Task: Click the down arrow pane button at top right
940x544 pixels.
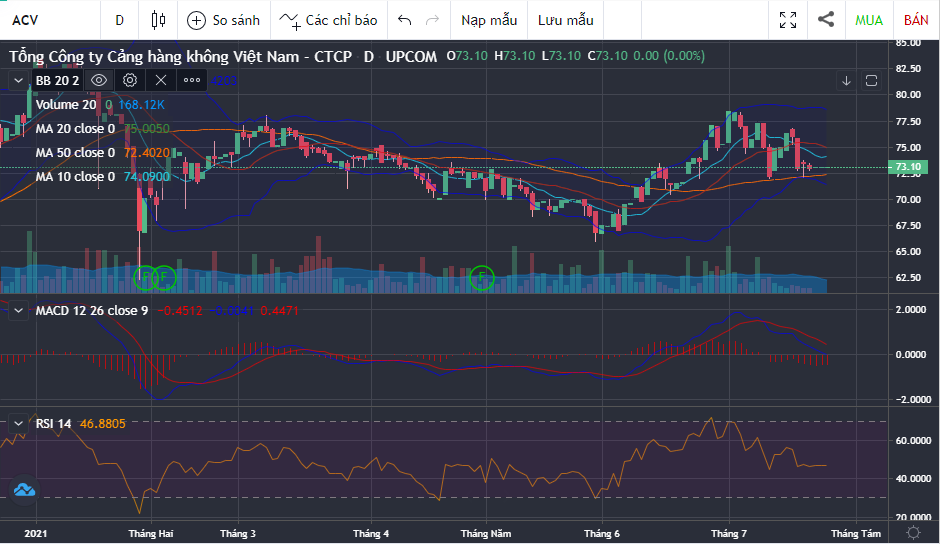Action: (x=846, y=80)
